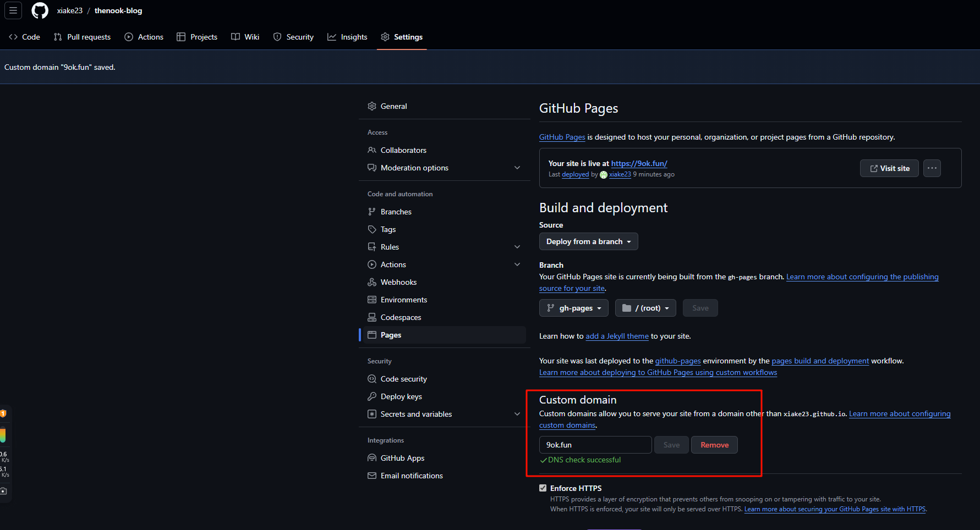Open the xiake23 deployer profile link

pyautogui.click(x=620, y=174)
